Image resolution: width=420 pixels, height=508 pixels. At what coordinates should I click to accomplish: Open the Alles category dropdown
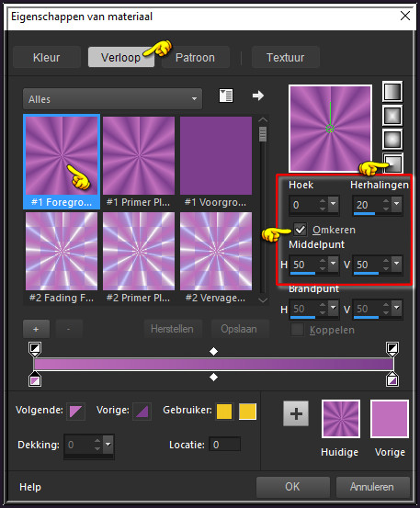pos(112,99)
